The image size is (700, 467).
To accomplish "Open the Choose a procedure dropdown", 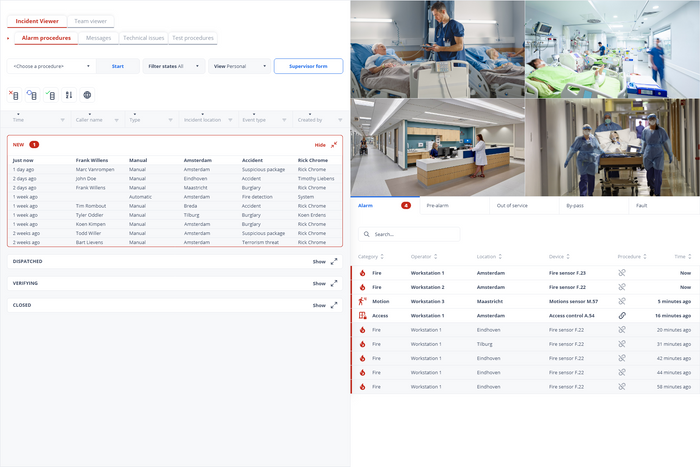I will [51, 66].
